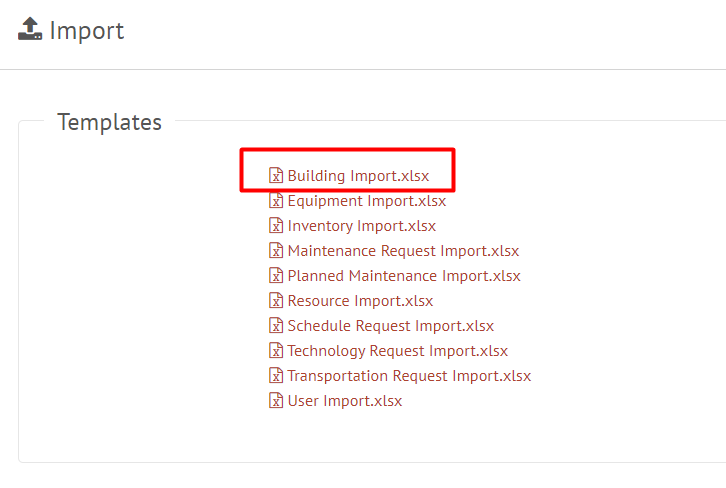Click the Excel icon beside Equipment Import.xlsx
The width and height of the screenshot is (726, 488).
(276, 200)
